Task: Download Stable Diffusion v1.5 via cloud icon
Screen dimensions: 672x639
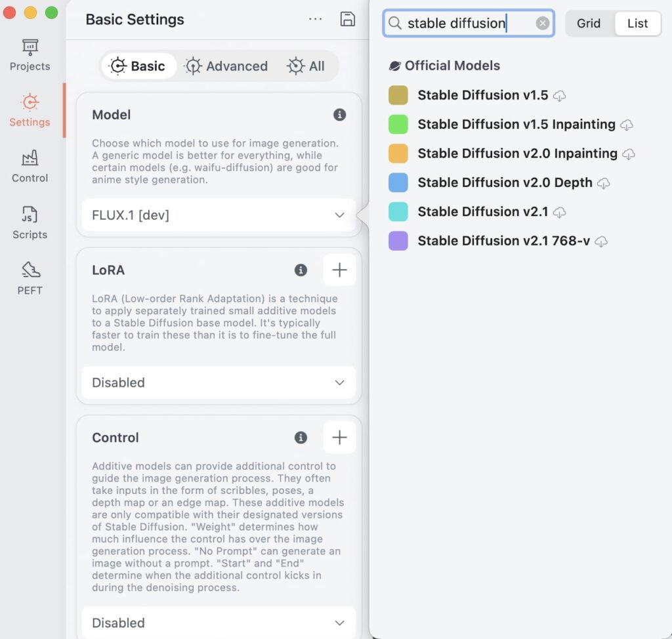Action: [x=559, y=96]
